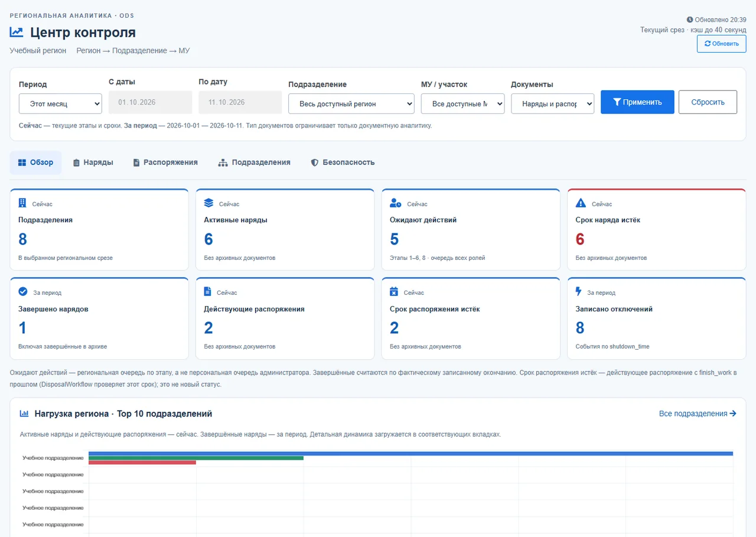Image resolution: width=756 pixels, height=537 pixels.
Task: Switch to the Обзор tab
Action: (35, 162)
